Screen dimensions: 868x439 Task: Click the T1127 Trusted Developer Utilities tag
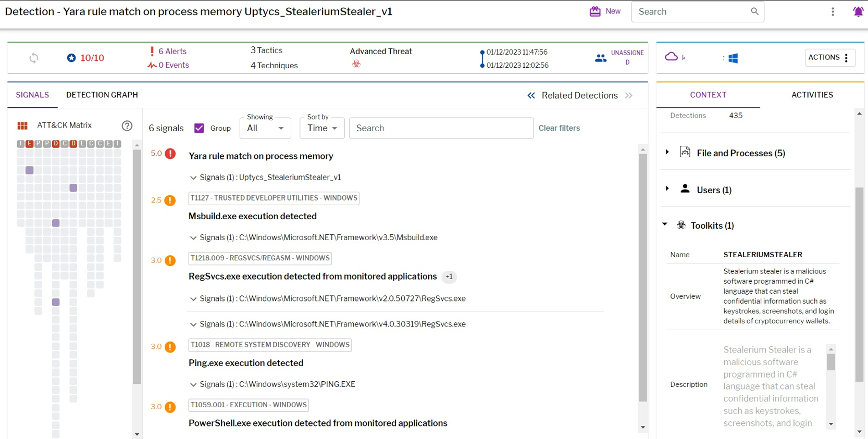(274, 198)
